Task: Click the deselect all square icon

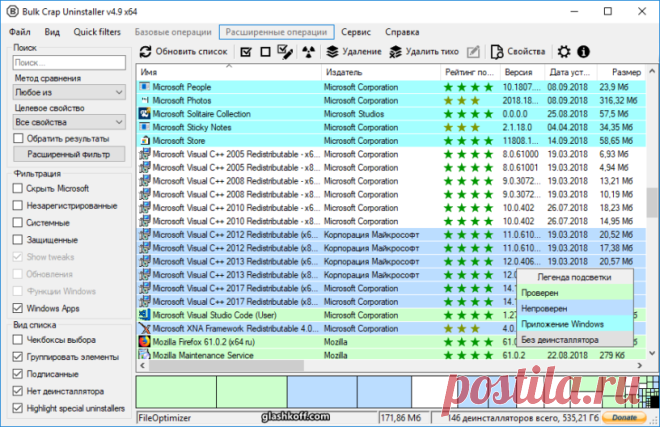Action: pos(265,52)
